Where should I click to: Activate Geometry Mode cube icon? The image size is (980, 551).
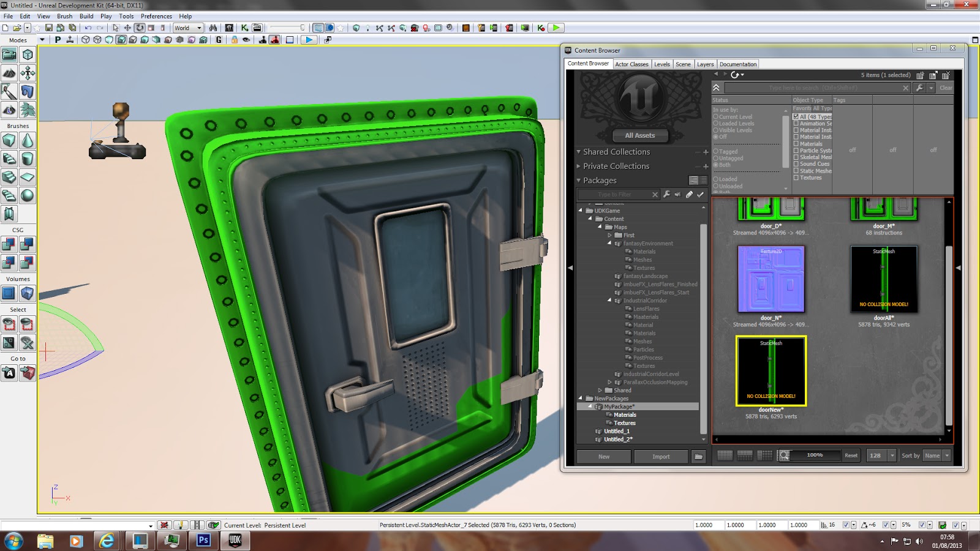coord(28,55)
